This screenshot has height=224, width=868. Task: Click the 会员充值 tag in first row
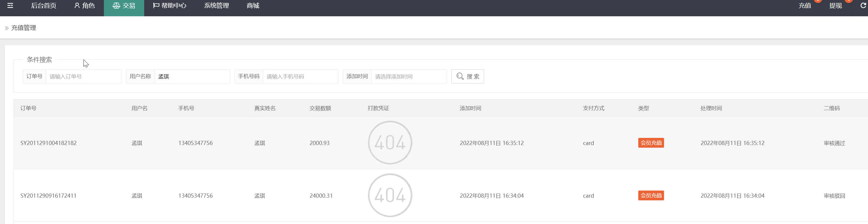coord(651,143)
